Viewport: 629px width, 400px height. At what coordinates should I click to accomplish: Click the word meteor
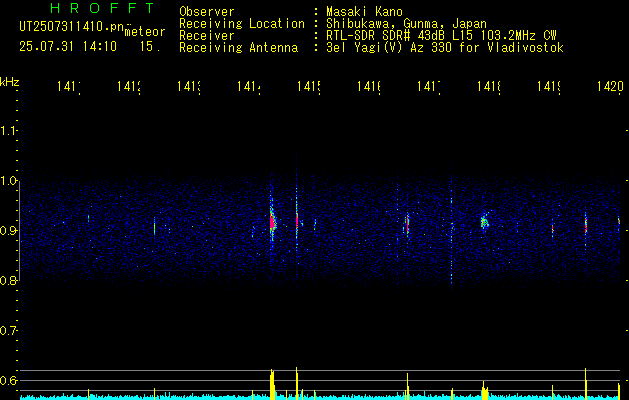pyautogui.click(x=144, y=32)
